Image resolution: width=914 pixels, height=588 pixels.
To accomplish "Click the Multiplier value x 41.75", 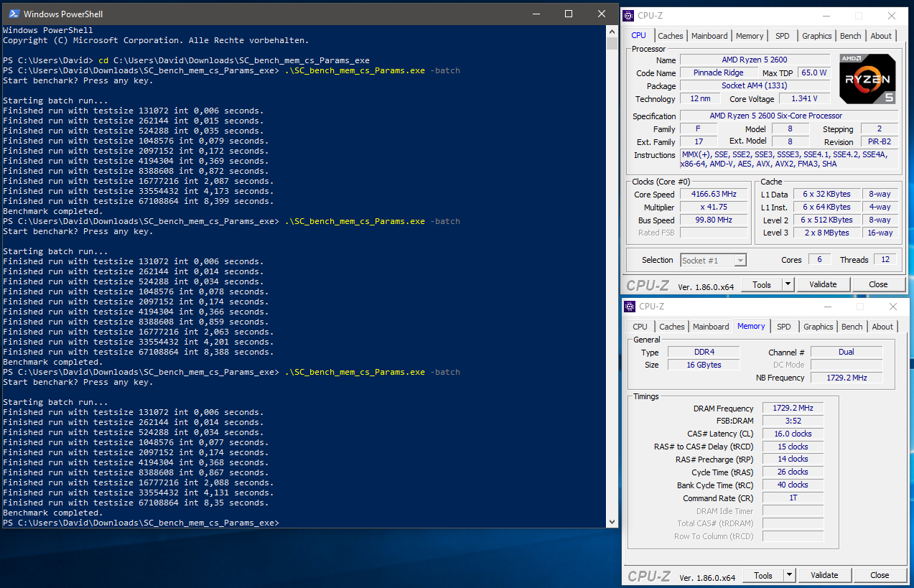I will click(x=714, y=207).
